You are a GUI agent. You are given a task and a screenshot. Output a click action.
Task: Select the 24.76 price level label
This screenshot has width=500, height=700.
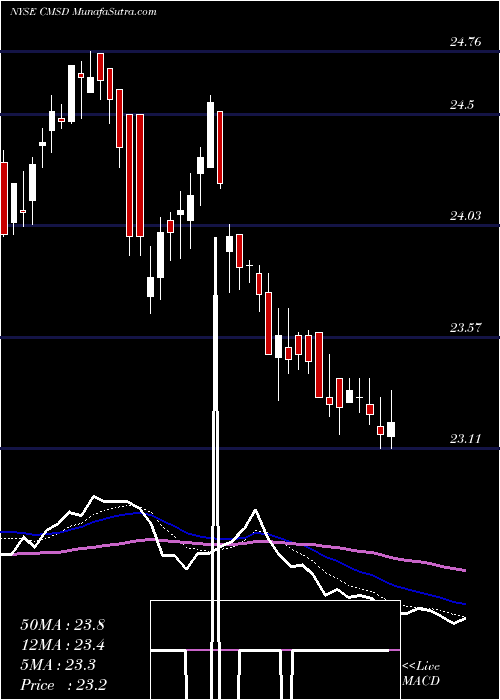466,42
